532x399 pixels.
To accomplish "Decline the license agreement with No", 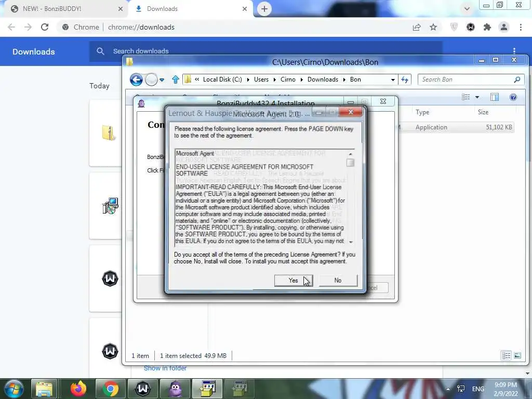I will (x=338, y=280).
